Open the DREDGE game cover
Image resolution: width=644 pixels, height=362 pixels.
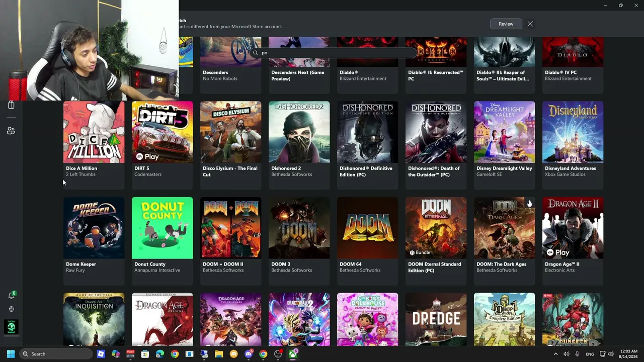point(436,319)
